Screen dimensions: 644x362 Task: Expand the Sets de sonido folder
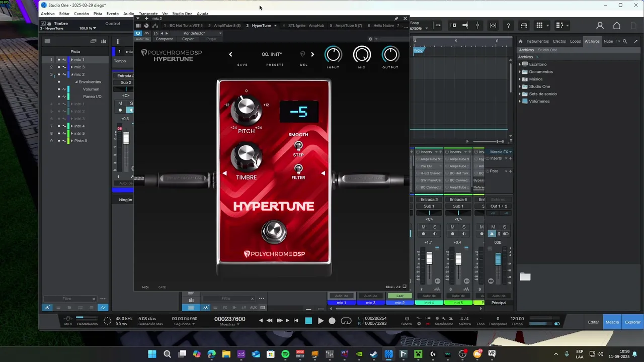coord(520,94)
